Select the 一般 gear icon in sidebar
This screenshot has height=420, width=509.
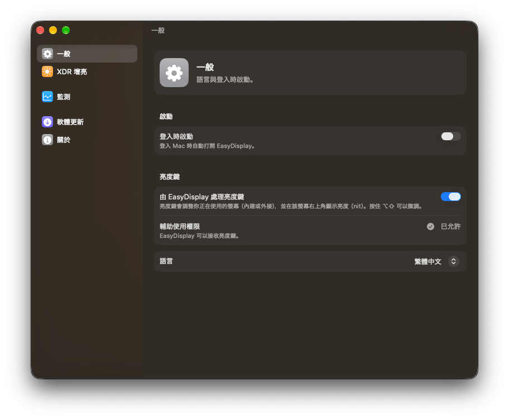coord(47,54)
